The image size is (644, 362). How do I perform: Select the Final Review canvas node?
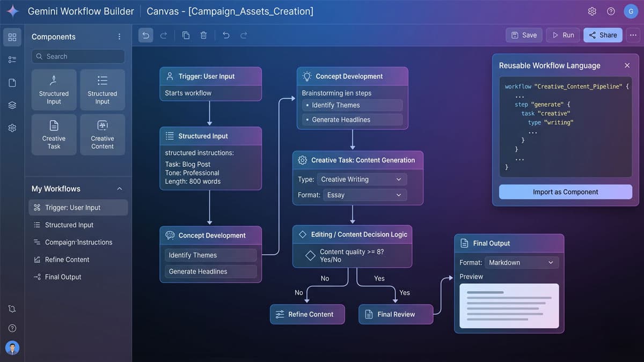pyautogui.click(x=396, y=314)
